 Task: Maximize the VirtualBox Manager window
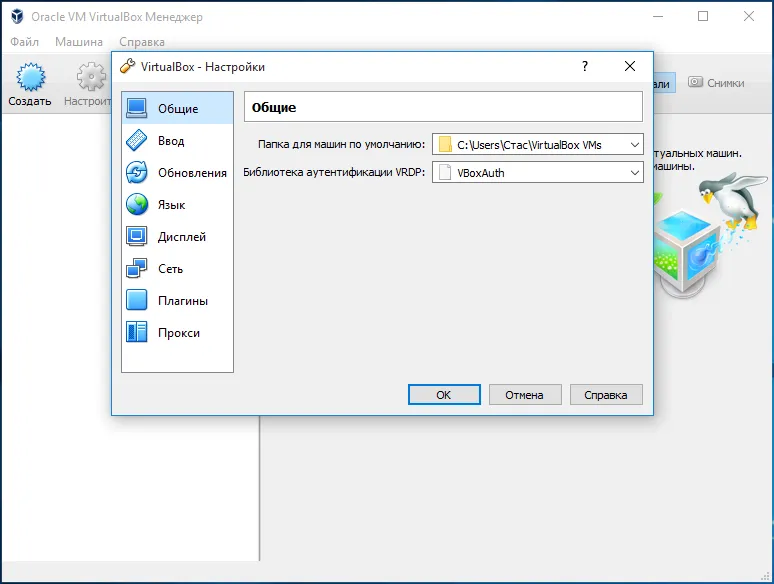click(x=703, y=16)
